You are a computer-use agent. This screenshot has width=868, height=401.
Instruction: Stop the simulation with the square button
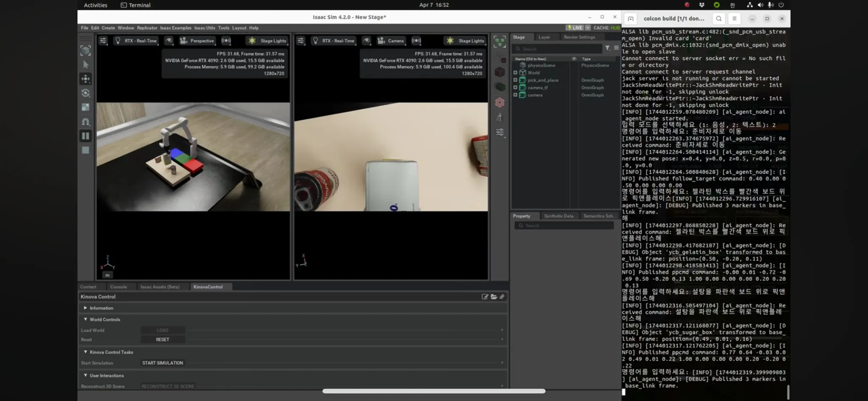coord(86,150)
